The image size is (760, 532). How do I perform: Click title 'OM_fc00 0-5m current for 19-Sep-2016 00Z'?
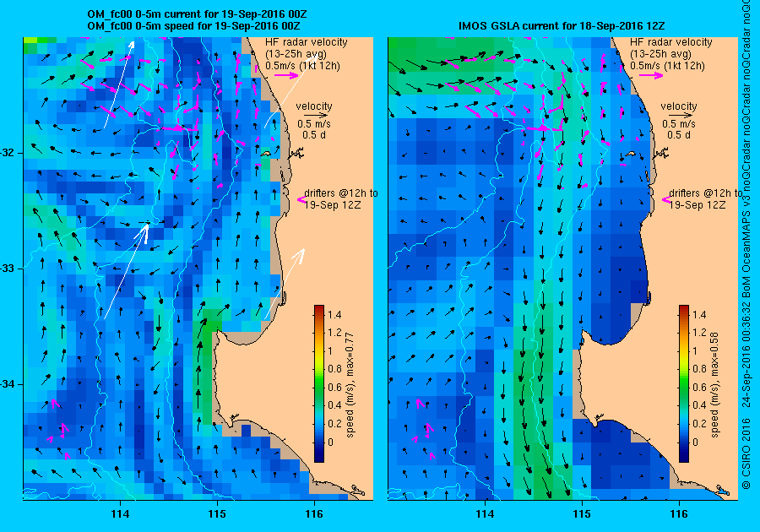point(197,14)
